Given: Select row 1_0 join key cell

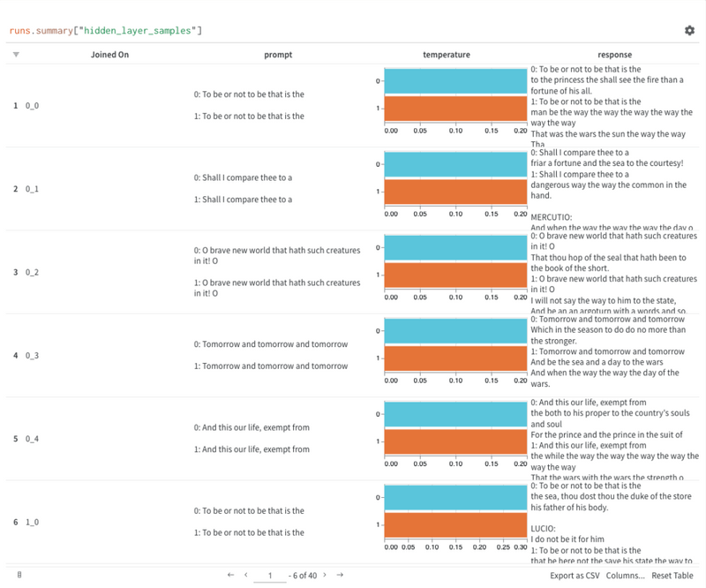Looking at the screenshot, I should (x=32, y=523).
